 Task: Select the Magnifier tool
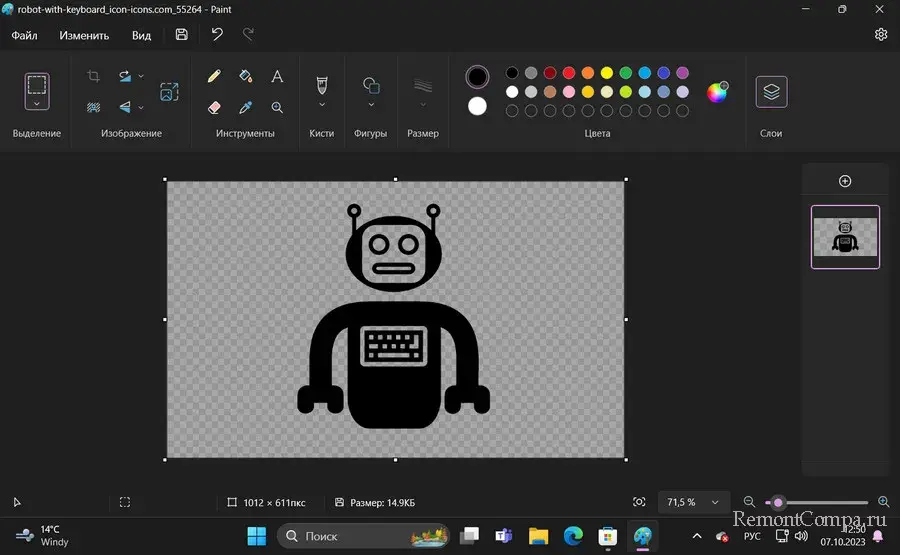(277, 107)
